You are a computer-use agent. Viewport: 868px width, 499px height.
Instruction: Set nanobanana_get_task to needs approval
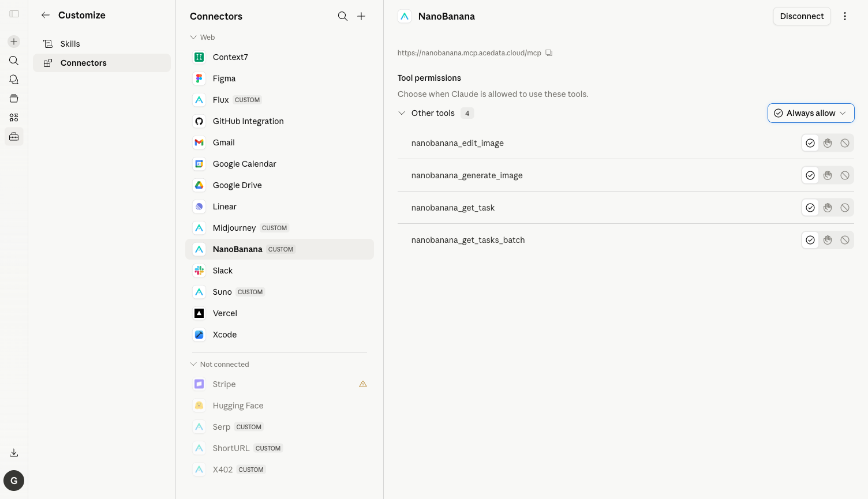point(828,208)
